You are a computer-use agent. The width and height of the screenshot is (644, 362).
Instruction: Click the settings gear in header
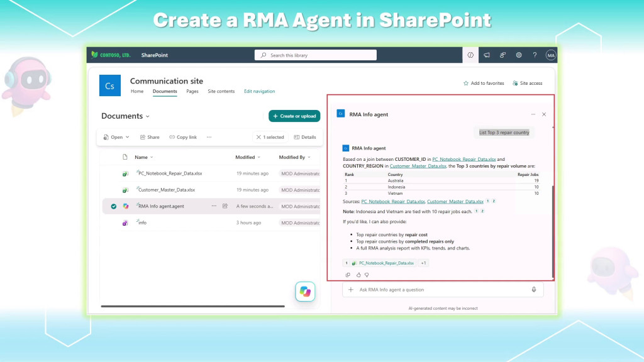519,55
